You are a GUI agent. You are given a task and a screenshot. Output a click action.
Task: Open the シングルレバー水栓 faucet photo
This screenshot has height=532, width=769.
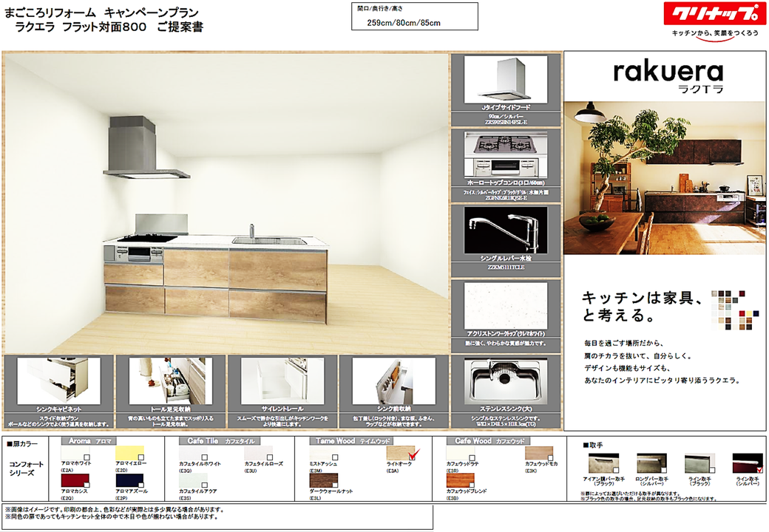pos(506,230)
